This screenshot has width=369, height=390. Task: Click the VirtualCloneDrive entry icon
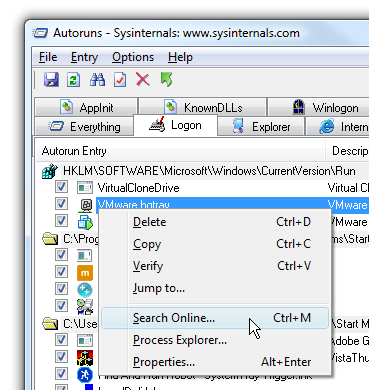coord(85,188)
